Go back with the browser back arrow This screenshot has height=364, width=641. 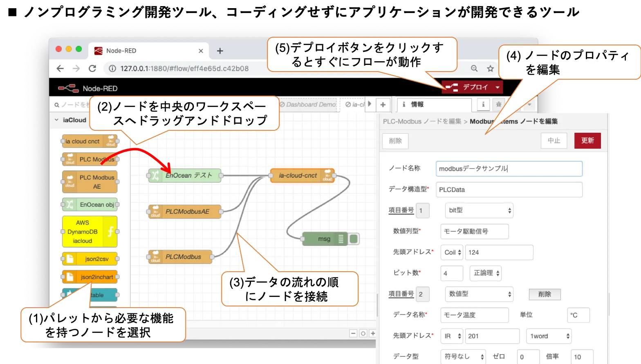tap(60, 69)
